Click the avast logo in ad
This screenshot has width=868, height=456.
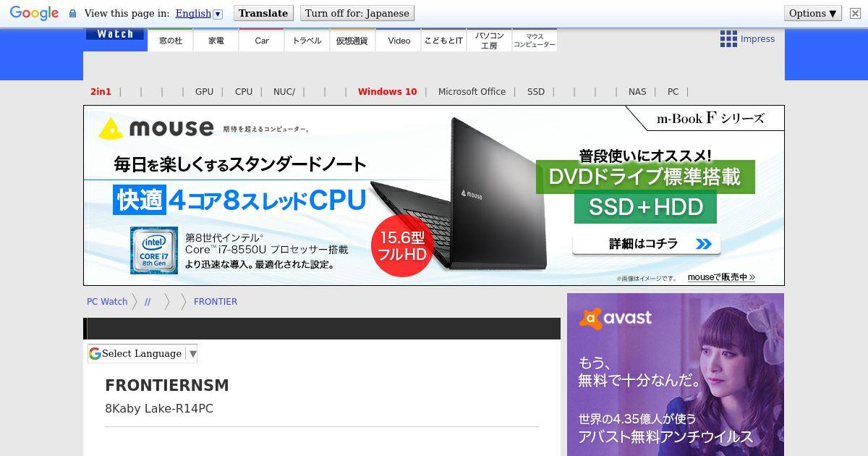pos(616,318)
